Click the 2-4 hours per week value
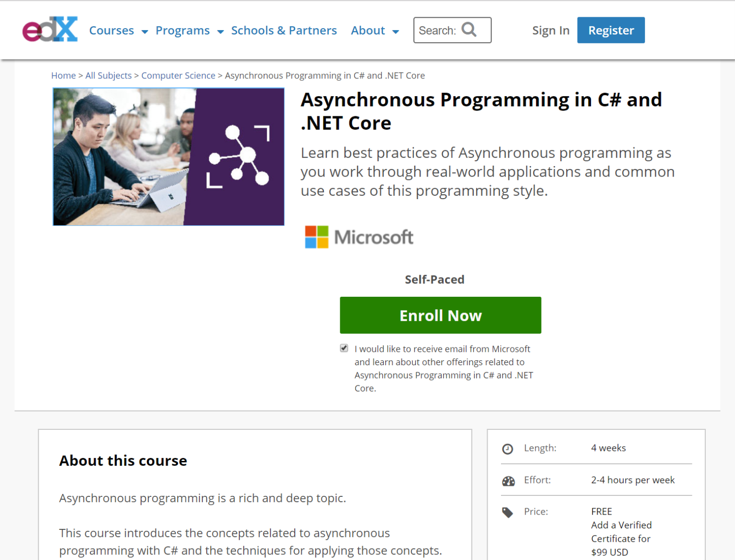This screenshot has width=735, height=560. click(x=633, y=480)
